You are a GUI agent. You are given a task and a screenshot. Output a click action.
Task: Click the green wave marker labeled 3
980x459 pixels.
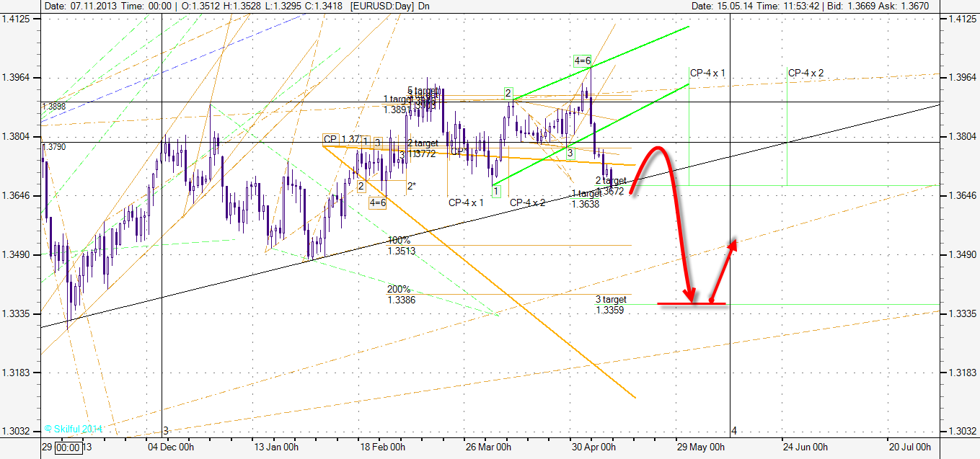coord(570,153)
